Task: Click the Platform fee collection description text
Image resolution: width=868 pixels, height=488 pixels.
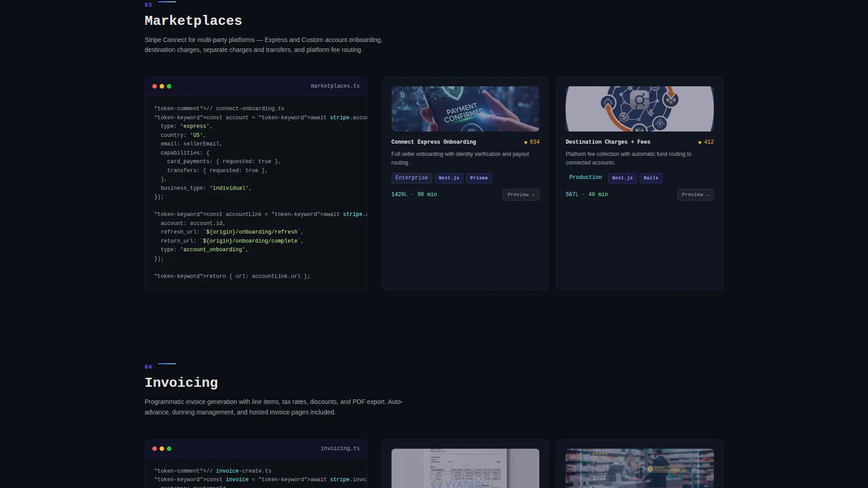Action: point(628,158)
